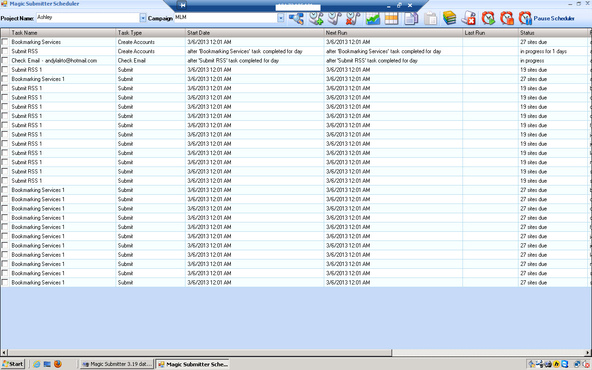Image resolution: width=592 pixels, height=370 pixels.
Task: Sort by Task Type column header
Action: click(150, 33)
